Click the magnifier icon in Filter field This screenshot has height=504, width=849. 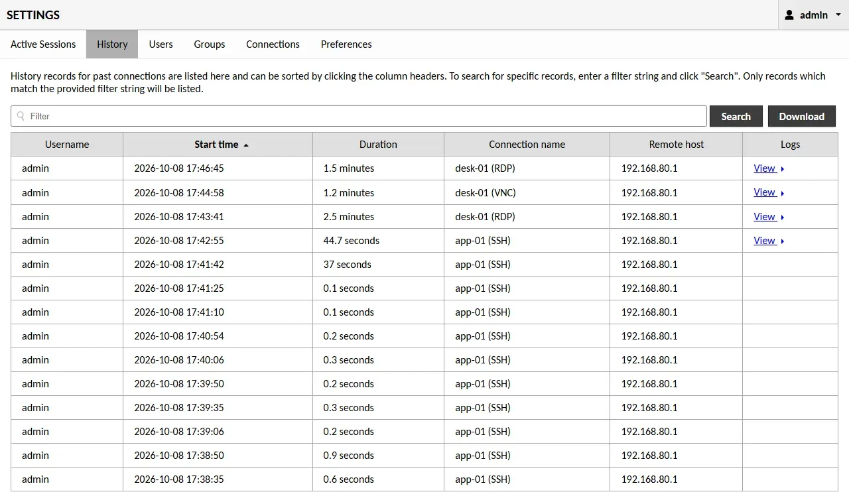(21, 116)
